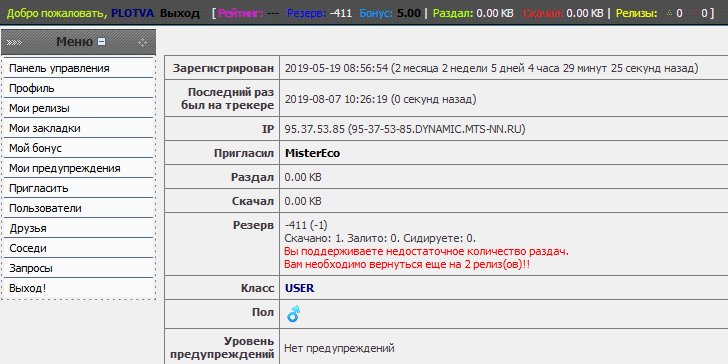Click the IP address 95.37.53.85
The width and height of the screenshot is (728, 364).
tap(314, 129)
